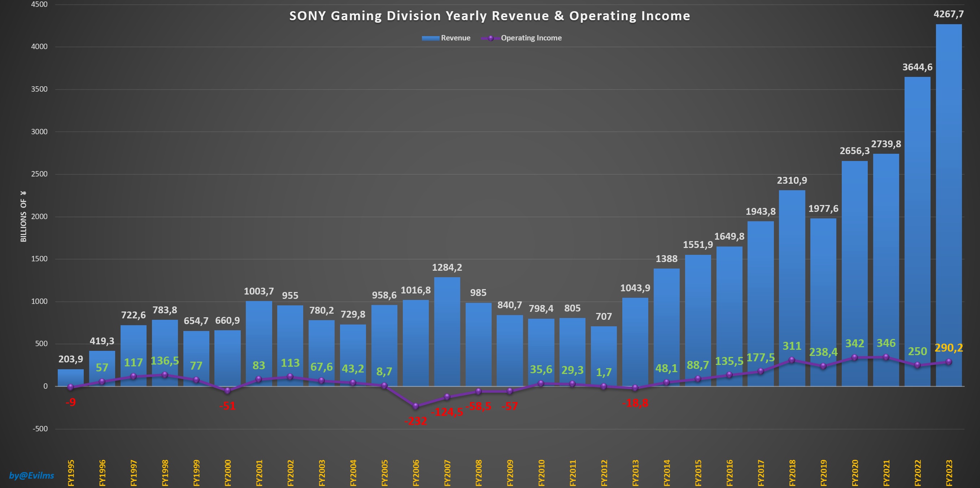Select the FY2022 revenue bar
This screenshot has height=488, width=980.
(x=917, y=232)
